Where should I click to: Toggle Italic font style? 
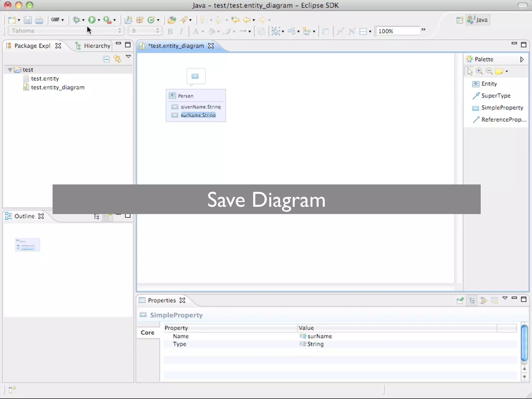pyautogui.click(x=181, y=31)
